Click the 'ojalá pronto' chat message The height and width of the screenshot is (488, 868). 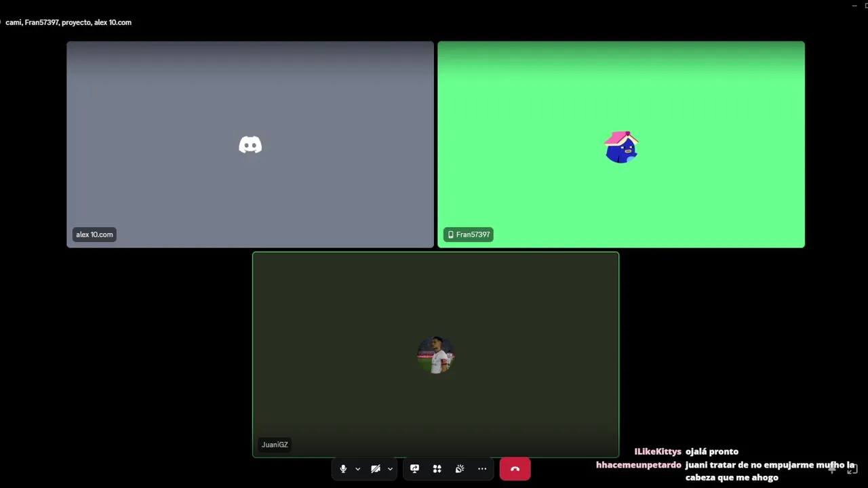point(712,451)
